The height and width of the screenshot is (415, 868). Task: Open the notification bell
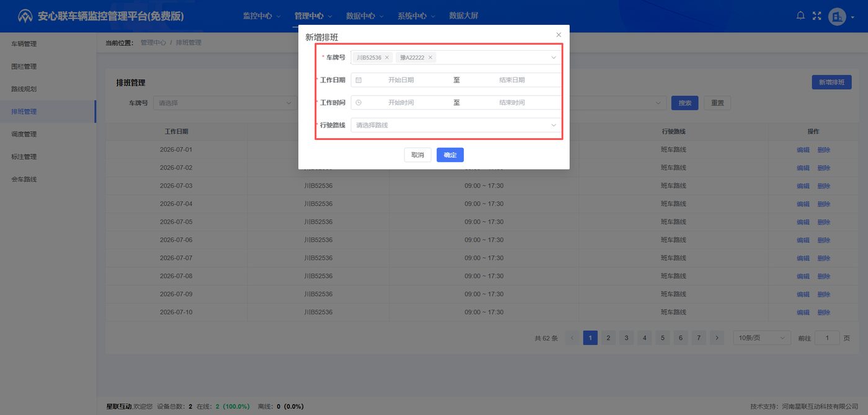pos(800,16)
